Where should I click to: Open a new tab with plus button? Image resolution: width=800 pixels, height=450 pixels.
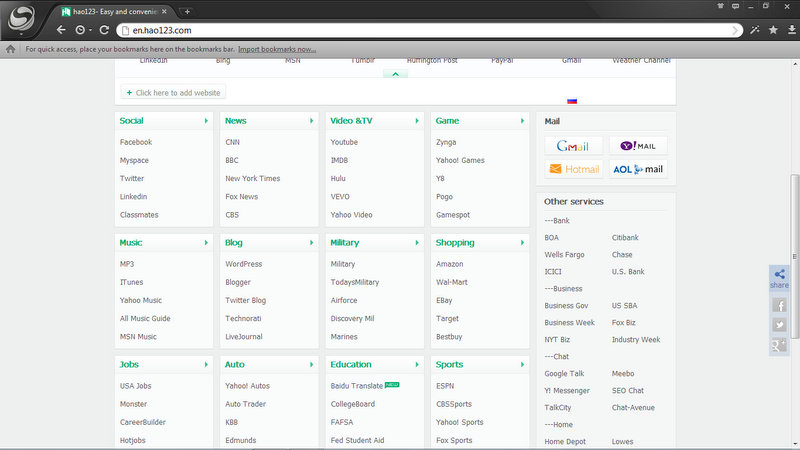pos(187,11)
